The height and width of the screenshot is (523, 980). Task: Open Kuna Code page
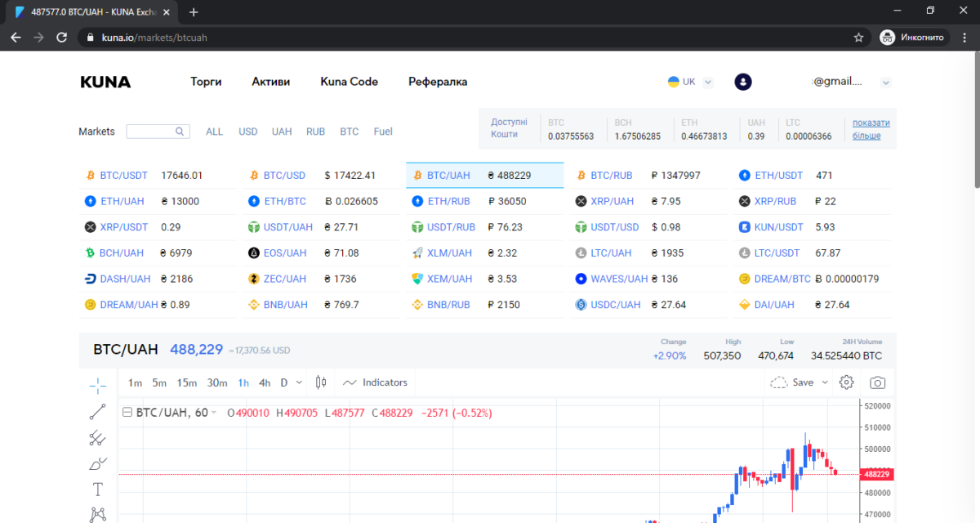tap(349, 82)
